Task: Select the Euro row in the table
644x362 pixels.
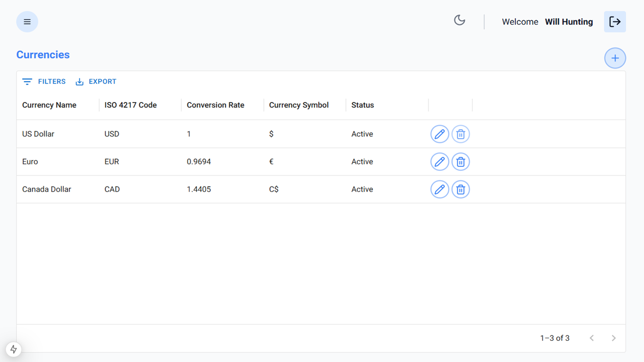Action: [151, 161]
